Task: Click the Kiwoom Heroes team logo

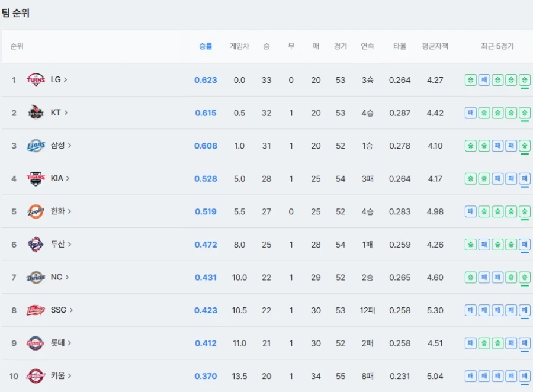Action: [36, 376]
